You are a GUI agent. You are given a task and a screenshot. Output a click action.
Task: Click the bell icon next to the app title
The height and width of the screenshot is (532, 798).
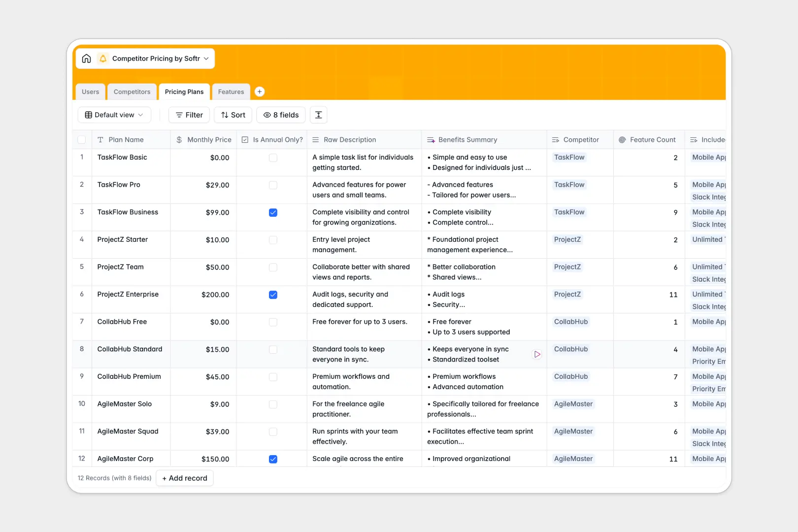pyautogui.click(x=103, y=58)
